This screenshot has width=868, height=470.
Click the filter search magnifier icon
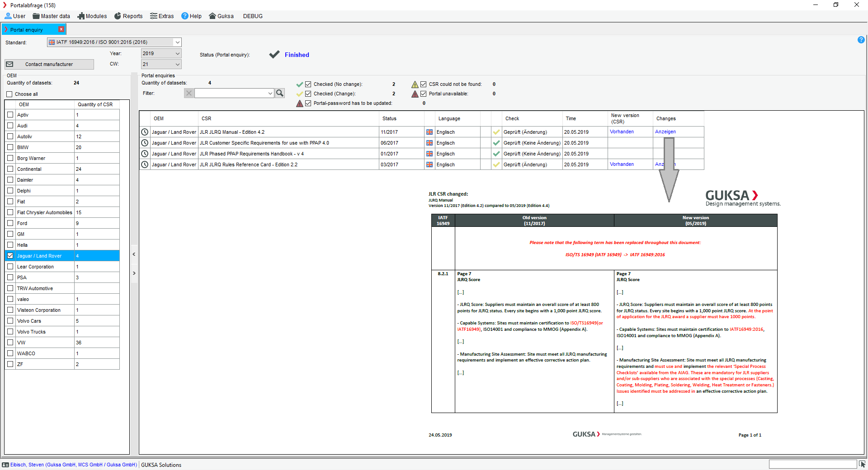click(x=280, y=93)
